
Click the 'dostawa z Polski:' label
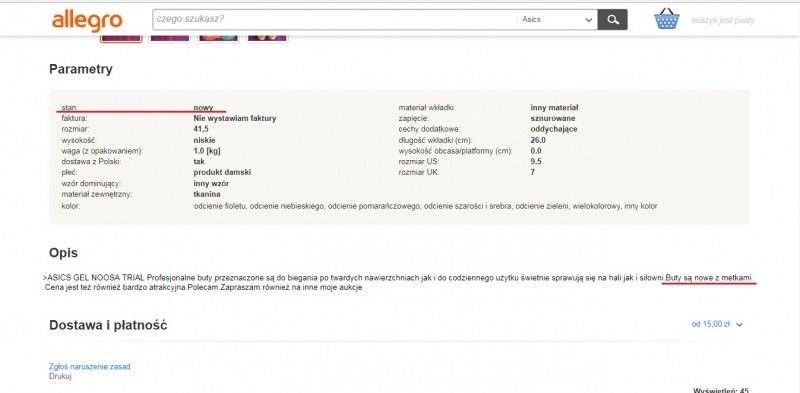click(91, 162)
